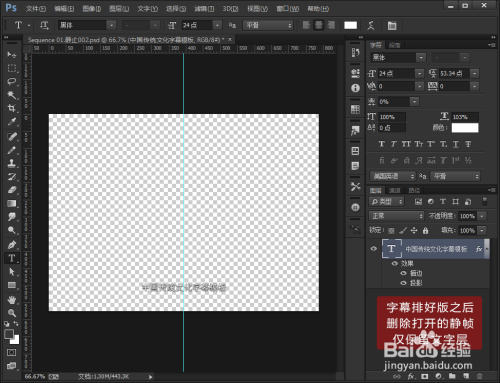Image resolution: width=500 pixels, height=383 pixels.
Task: Open font family dropdown in options bar
Action: coord(111,25)
